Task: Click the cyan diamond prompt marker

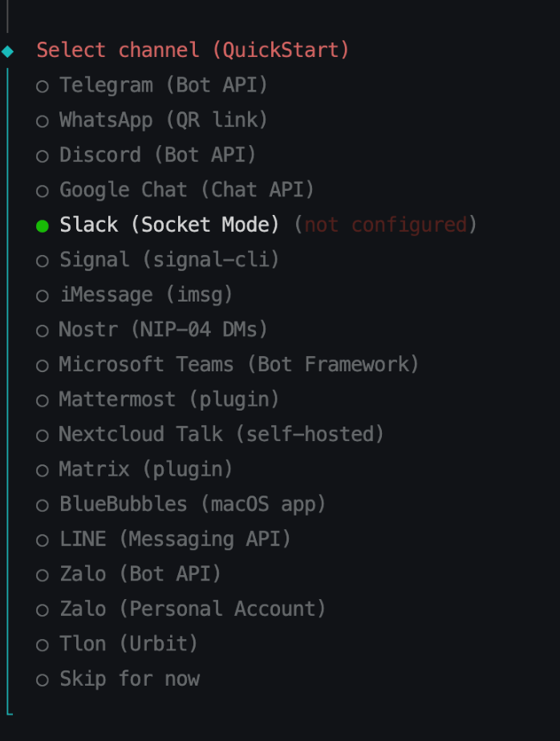Action: pyautogui.click(x=8, y=51)
